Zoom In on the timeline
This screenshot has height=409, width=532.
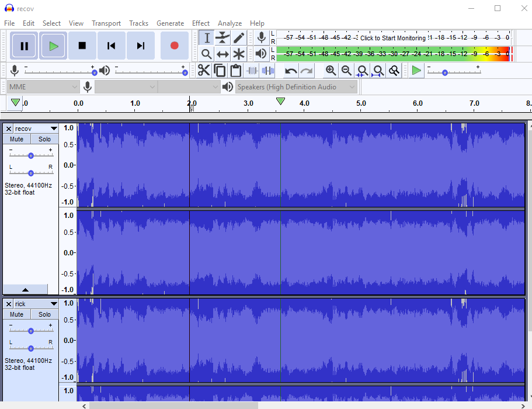tap(331, 71)
